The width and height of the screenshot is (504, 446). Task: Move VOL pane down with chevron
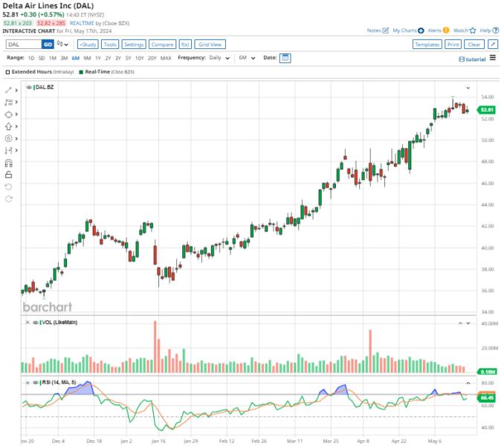pyautogui.click(x=468, y=323)
